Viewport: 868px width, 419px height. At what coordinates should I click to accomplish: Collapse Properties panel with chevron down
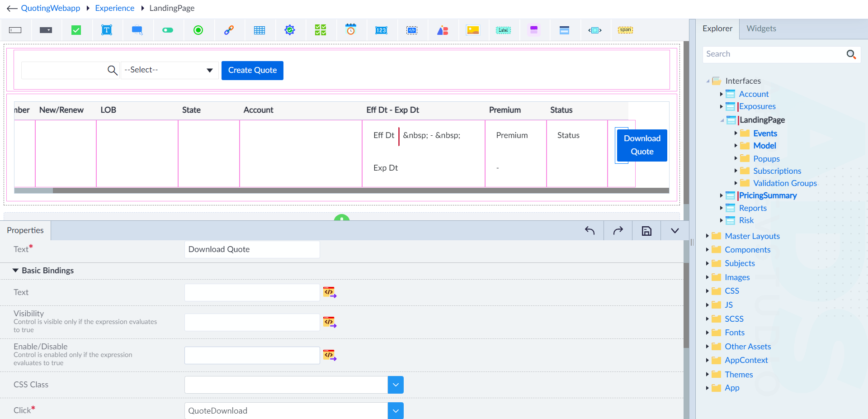[x=675, y=231]
